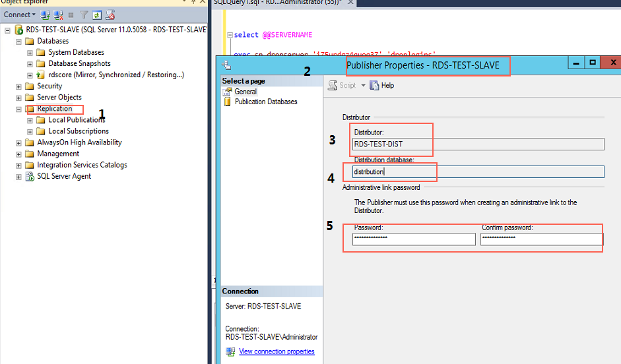621x364 pixels.
Task: Expand AlwaysOn High Availability node
Action: (x=18, y=143)
